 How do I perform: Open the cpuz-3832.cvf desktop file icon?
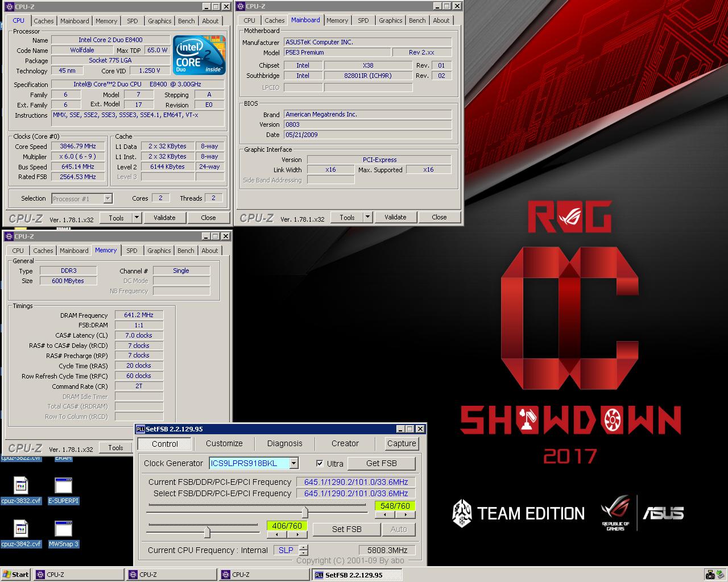(x=20, y=485)
